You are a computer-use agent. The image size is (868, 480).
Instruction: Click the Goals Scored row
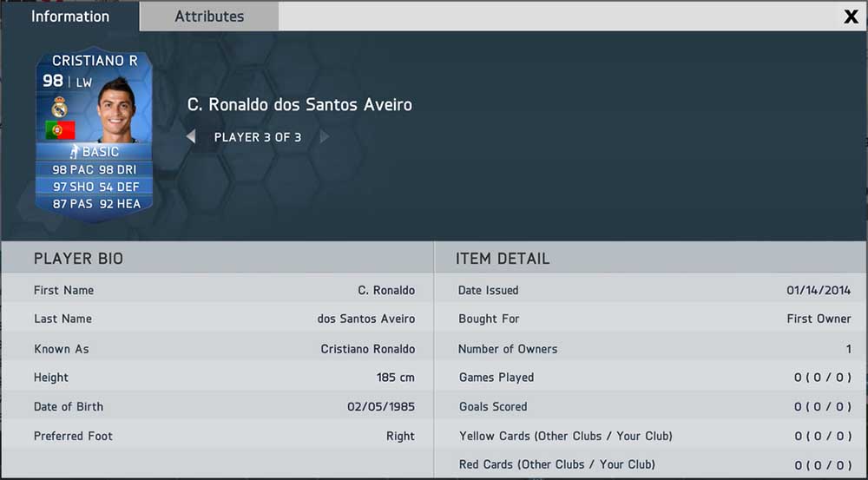[x=652, y=407]
